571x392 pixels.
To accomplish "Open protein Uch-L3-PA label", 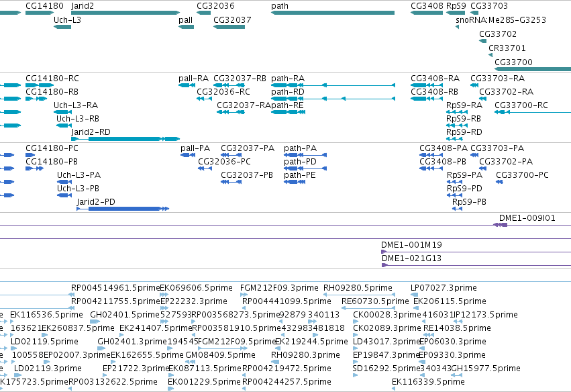I will (79, 175).
